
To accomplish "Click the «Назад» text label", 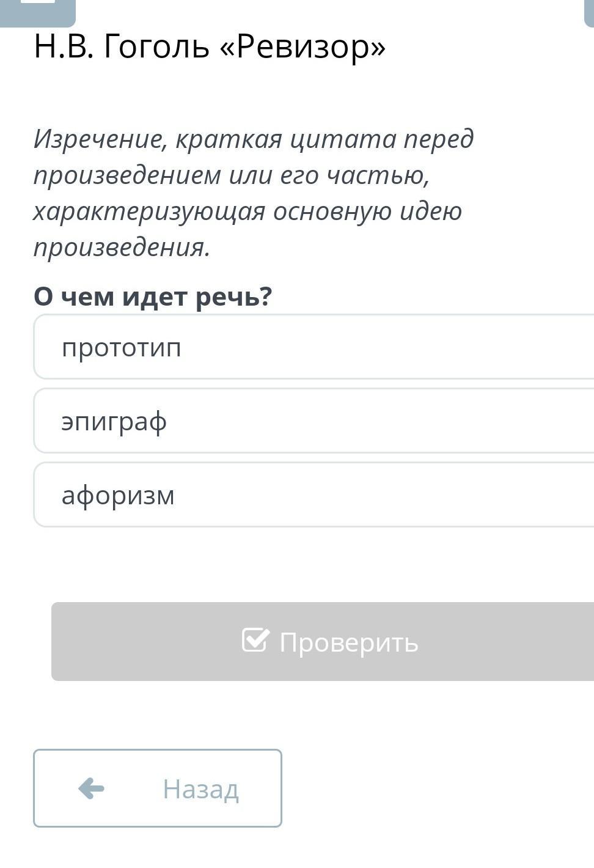I will click(200, 789).
